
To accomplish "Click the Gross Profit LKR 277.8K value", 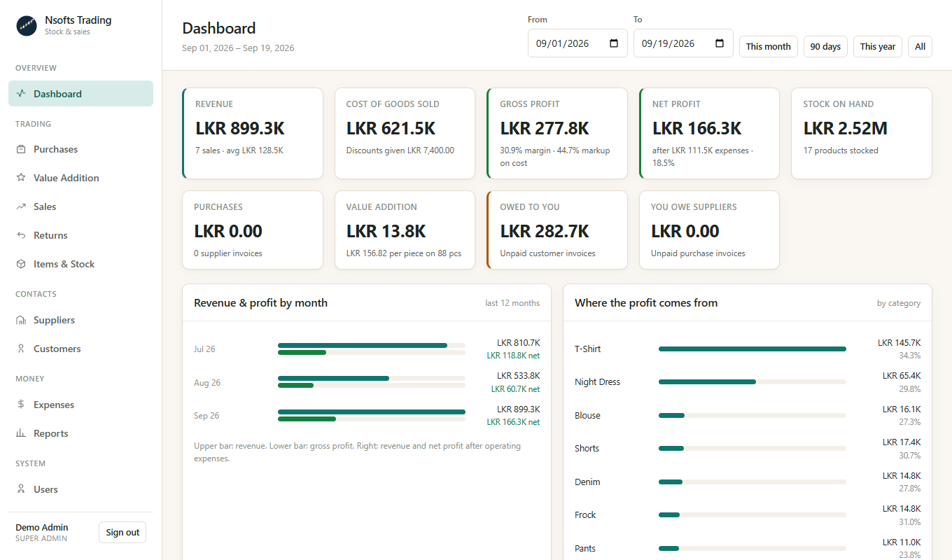I will click(x=545, y=129).
